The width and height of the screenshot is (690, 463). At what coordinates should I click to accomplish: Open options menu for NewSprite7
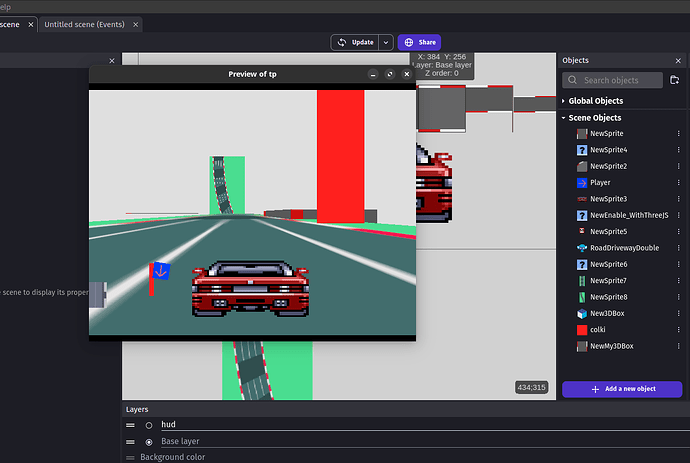pyautogui.click(x=678, y=280)
